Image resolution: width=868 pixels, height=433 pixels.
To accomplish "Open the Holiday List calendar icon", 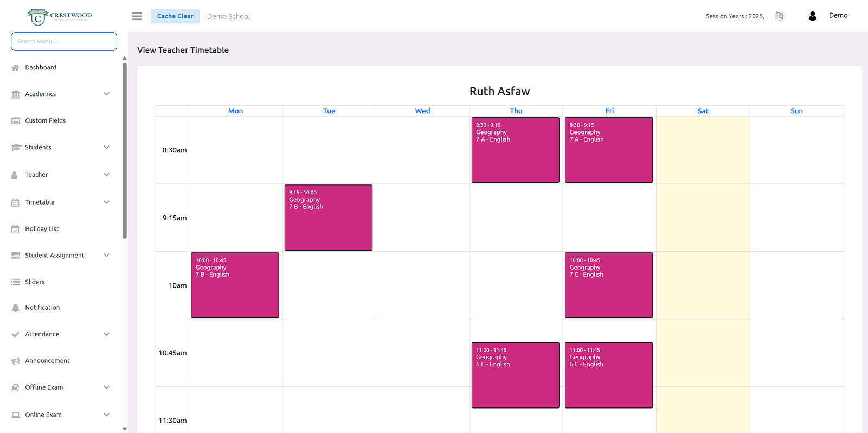I will 15,229.
